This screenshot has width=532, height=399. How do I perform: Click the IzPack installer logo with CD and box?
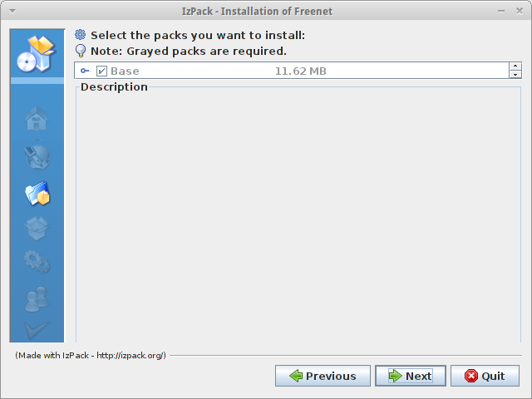click(37, 54)
